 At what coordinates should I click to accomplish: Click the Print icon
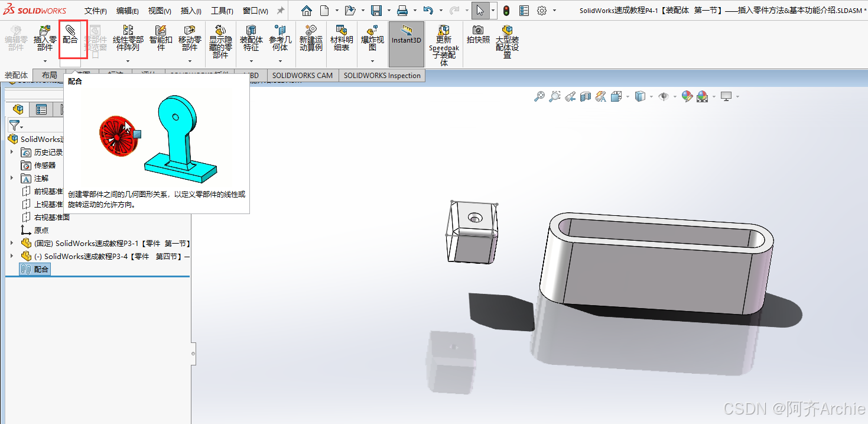[x=402, y=11]
